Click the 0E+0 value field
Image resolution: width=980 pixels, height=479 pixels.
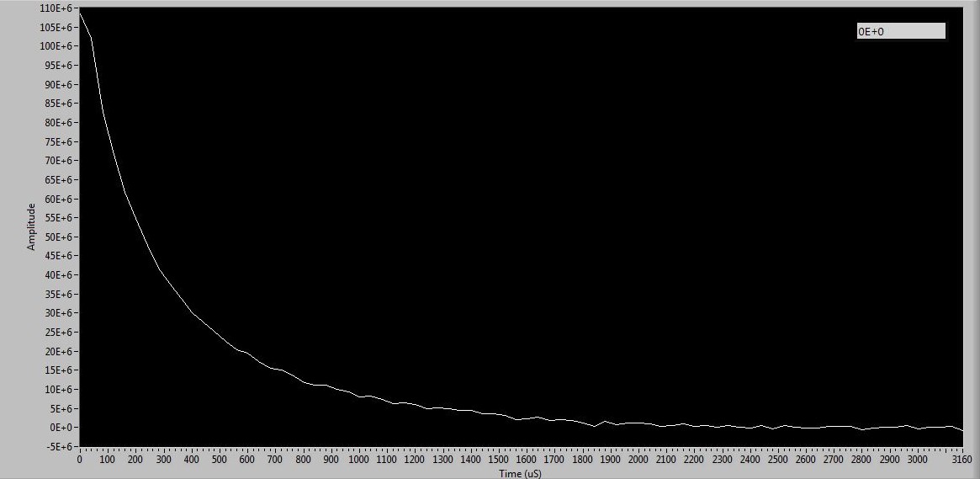click(900, 31)
